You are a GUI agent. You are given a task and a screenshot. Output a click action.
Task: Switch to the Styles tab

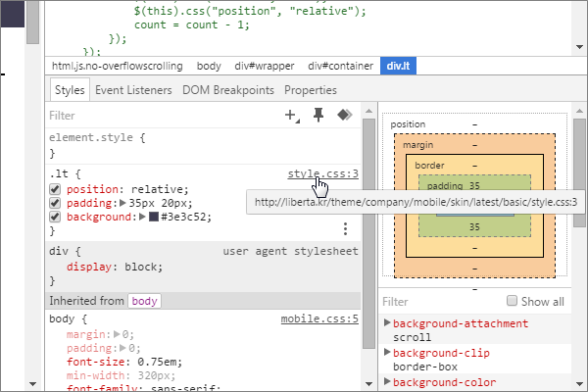tap(70, 90)
